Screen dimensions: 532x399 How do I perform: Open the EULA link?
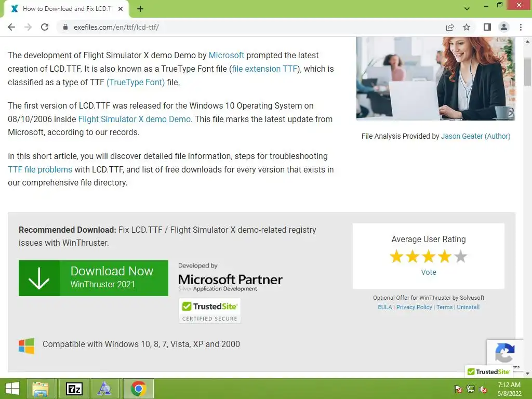tap(385, 307)
